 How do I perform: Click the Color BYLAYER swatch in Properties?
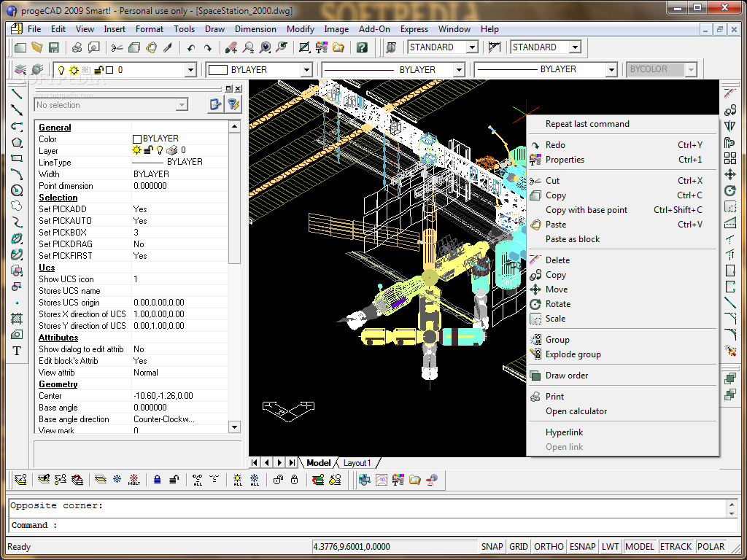point(136,139)
